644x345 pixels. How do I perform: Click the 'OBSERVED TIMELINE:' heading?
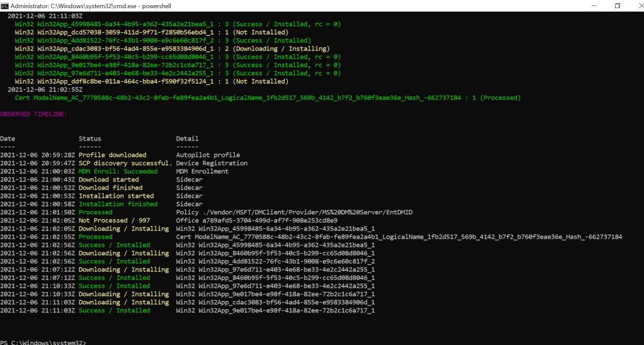[33, 114]
